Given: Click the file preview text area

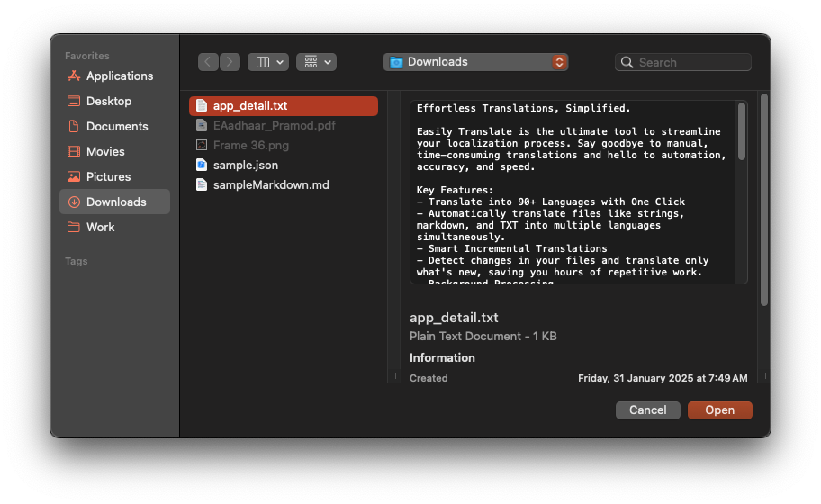Looking at the screenshot, I should point(573,192).
